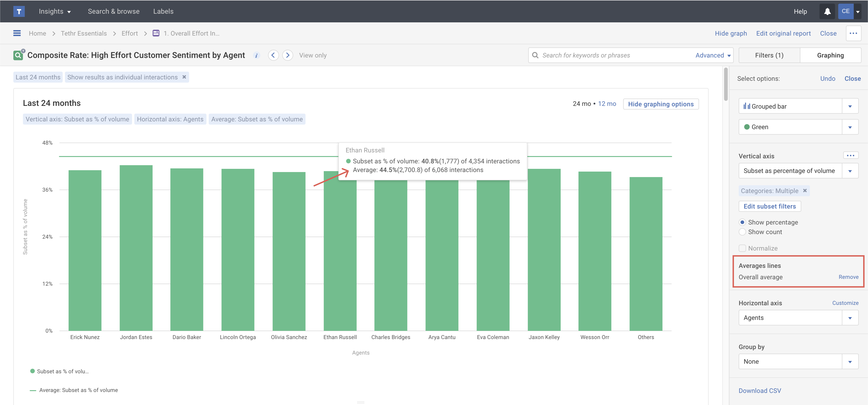Select the Show percentage radio
The image size is (868, 405).
pos(742,222)
